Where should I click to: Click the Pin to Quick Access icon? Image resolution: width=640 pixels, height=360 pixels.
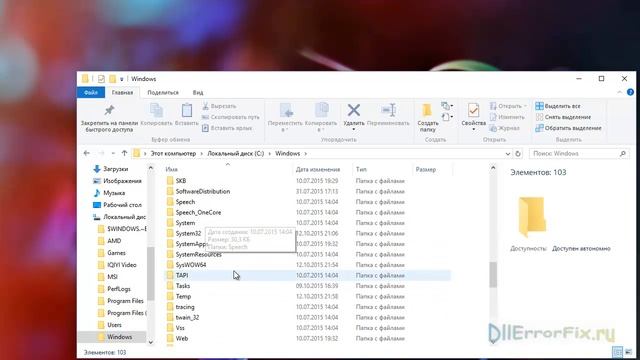[109, 110]
